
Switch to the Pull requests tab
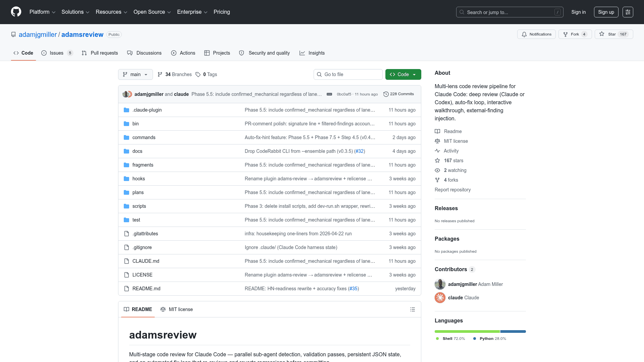point(100,53)
